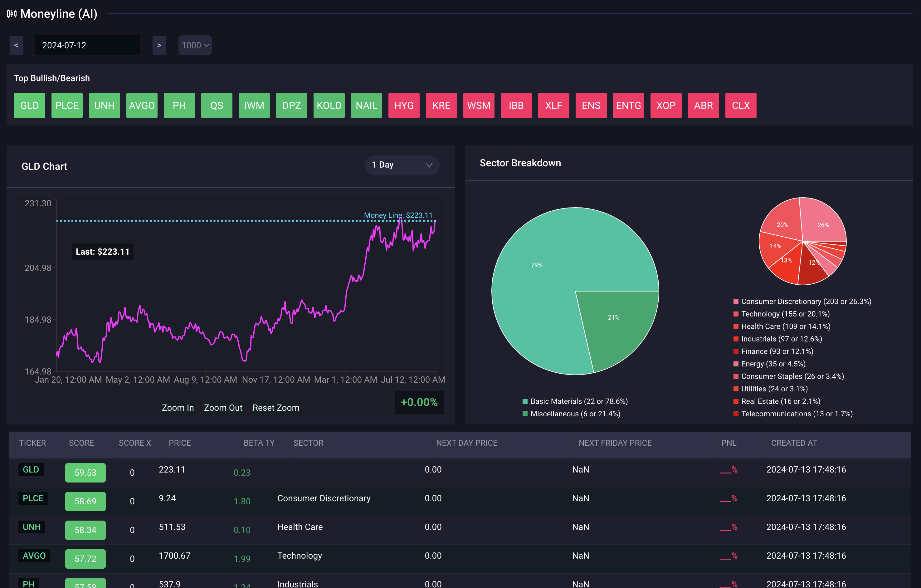Toggle the Consumer Discretionary sector legend
The height and width of the screenshot is (588, 921).
point(803,301)
